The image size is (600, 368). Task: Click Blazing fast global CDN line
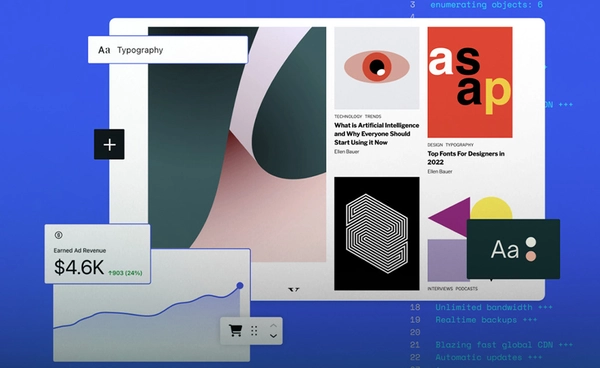pyautogui.click(x=504, y=345)
